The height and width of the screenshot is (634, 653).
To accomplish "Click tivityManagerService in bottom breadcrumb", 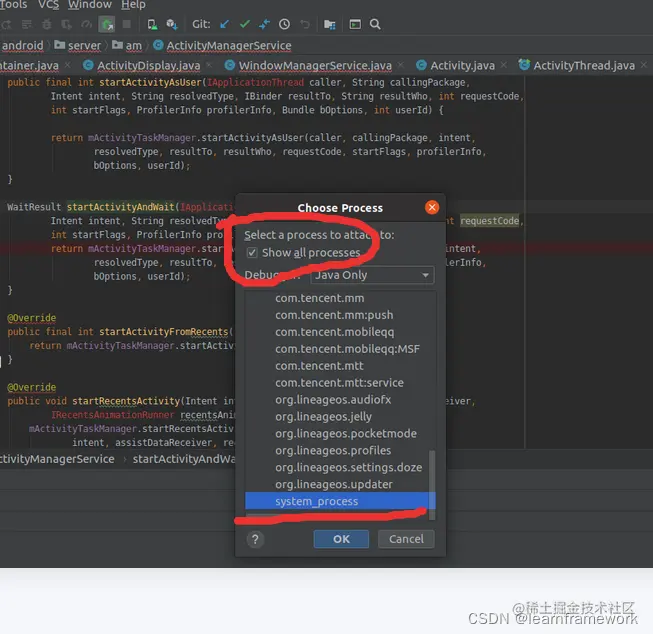I will click(x=57, y=459).
